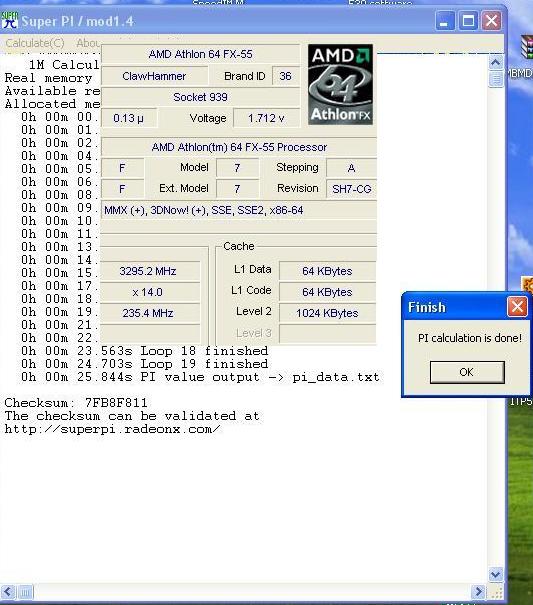Click the ClawHammer code name field
The height and width of the screenshot is (605, 533).
(154, 76)
